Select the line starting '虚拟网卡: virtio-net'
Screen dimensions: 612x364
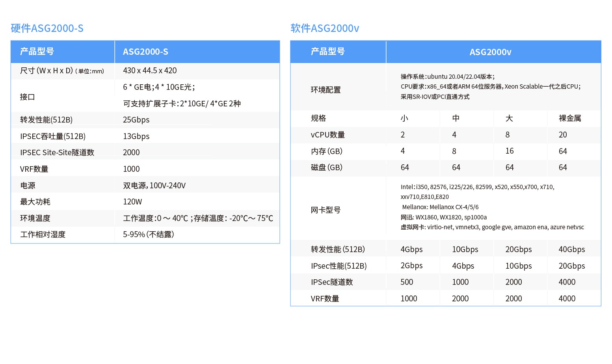point(493,227)
